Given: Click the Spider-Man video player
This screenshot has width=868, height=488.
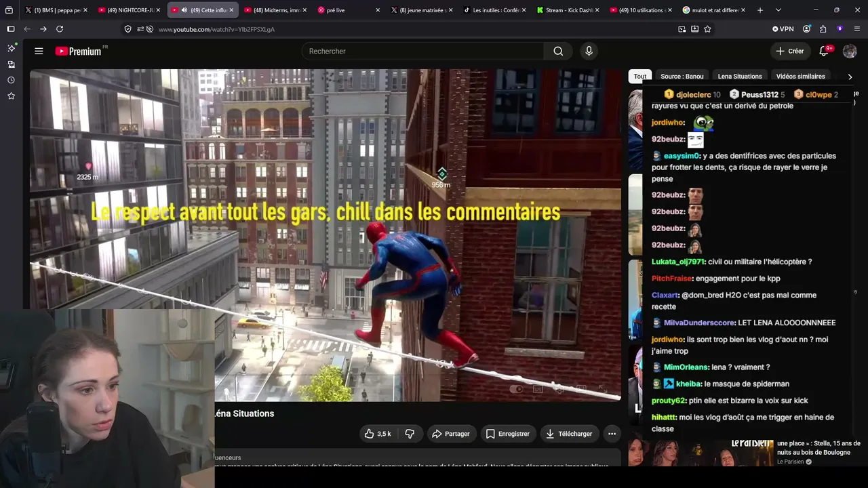Looking at the screenshot, I should 325,235.
